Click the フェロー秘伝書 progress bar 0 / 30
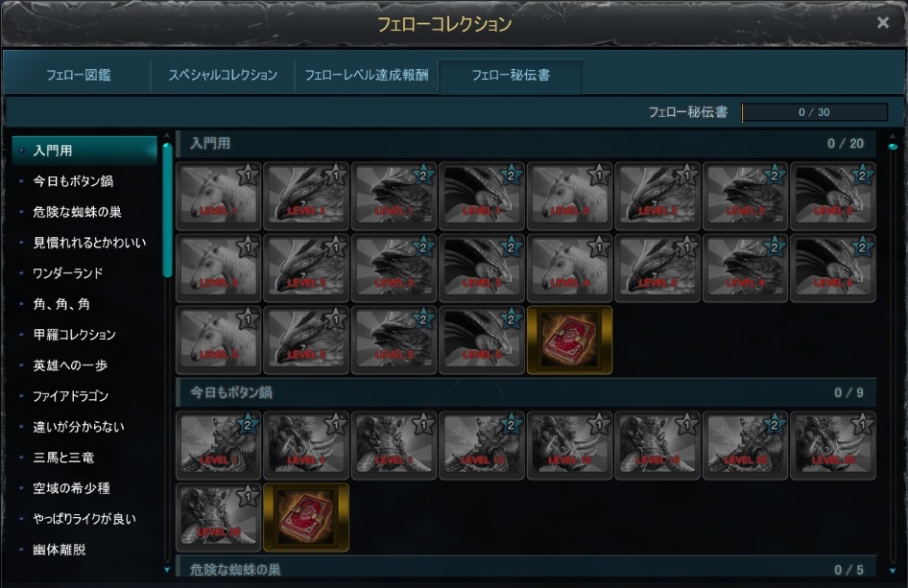 (814, 112)
